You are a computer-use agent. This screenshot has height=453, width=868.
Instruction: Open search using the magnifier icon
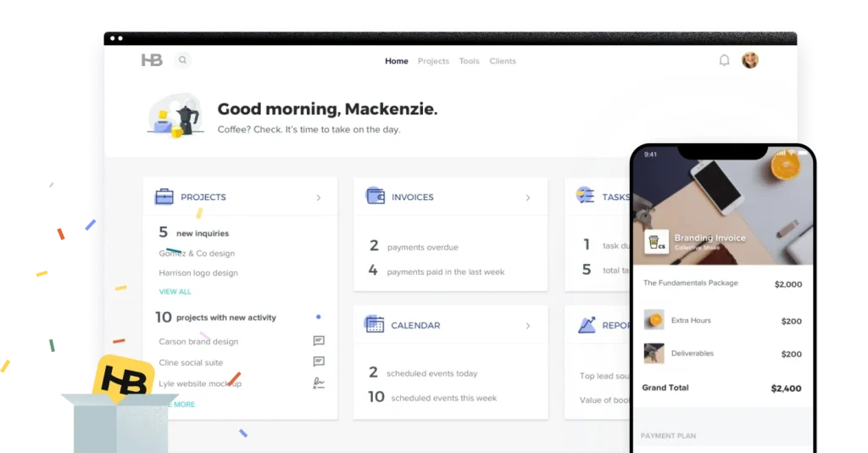tap(182, 60)
